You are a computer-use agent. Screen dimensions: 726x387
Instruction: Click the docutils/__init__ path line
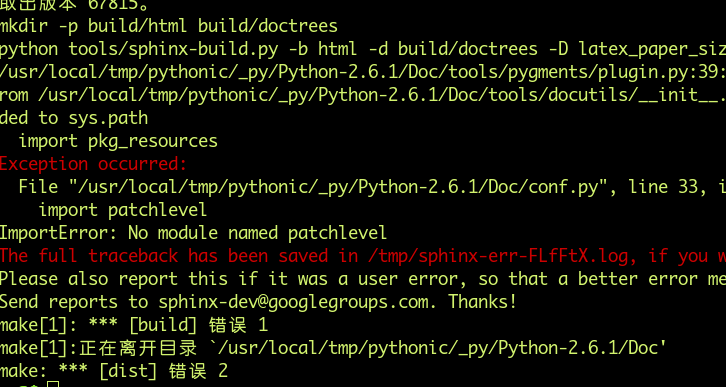(363, 95)
